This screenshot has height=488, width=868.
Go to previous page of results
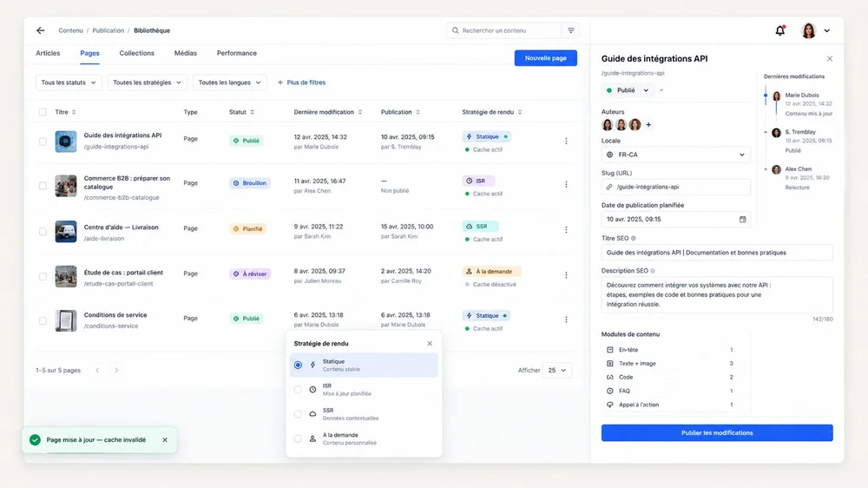pyautogui.click(x=97, y=370)
